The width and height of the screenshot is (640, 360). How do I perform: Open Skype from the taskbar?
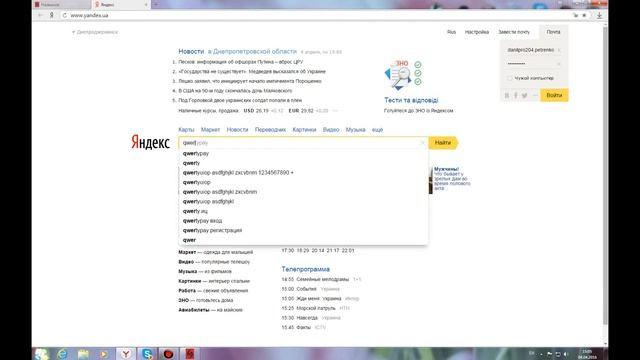coord(147,354)
